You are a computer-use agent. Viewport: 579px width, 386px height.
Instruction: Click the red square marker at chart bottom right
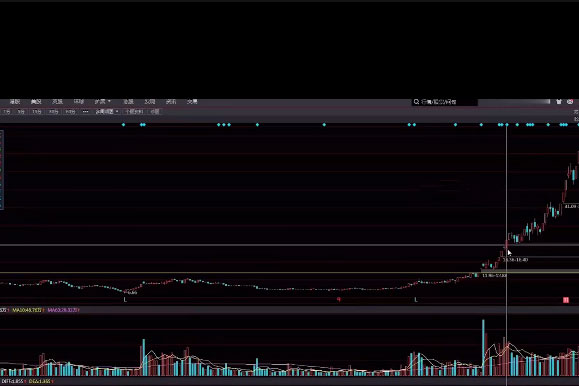[x=566, y=300]
